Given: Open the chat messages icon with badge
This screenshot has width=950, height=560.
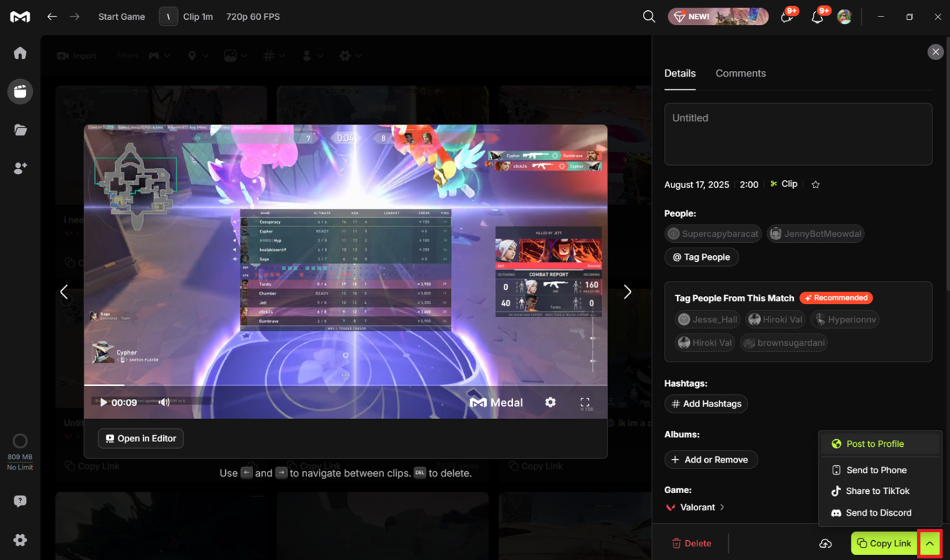Looking at the screenshot, I should [787, 16].
